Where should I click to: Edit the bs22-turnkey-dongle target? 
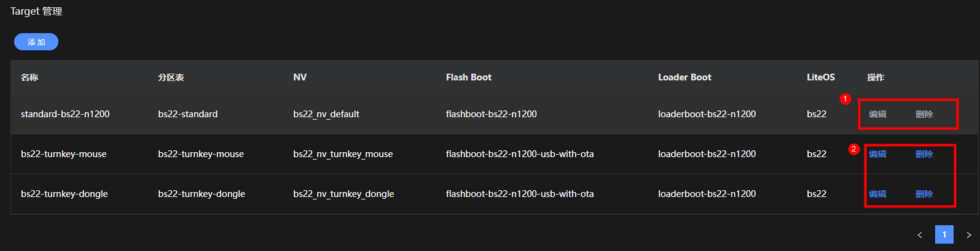(877, 194)
